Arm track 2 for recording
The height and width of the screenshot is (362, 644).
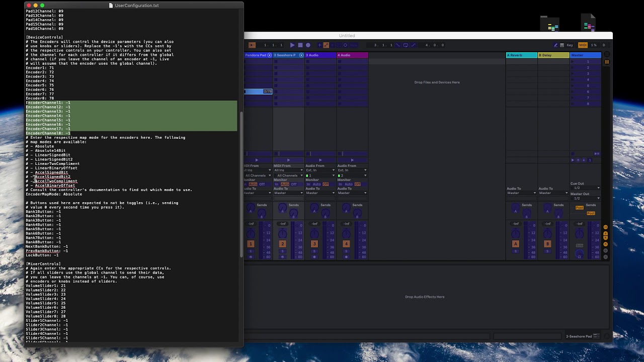[282, 257]
